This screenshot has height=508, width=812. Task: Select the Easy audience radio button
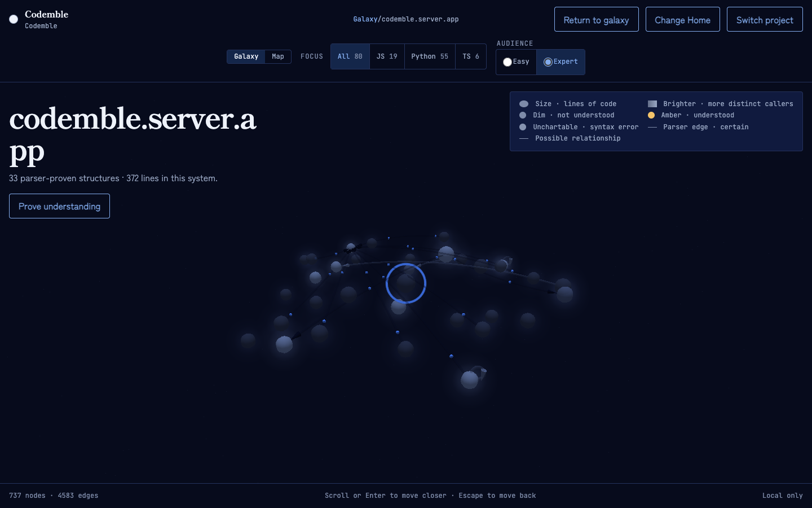coord(507,62)
